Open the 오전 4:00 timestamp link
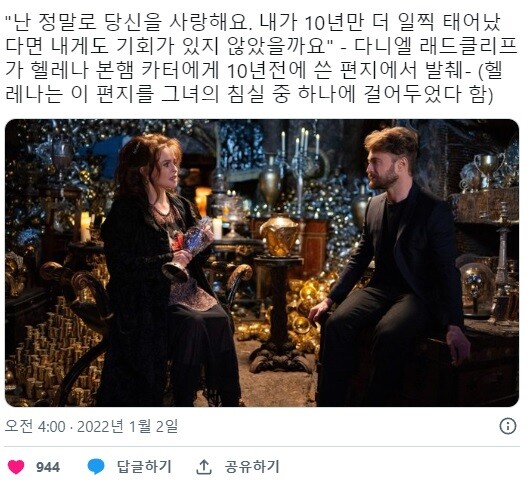The height and width of the screenshot is (485, 529). 35,427
